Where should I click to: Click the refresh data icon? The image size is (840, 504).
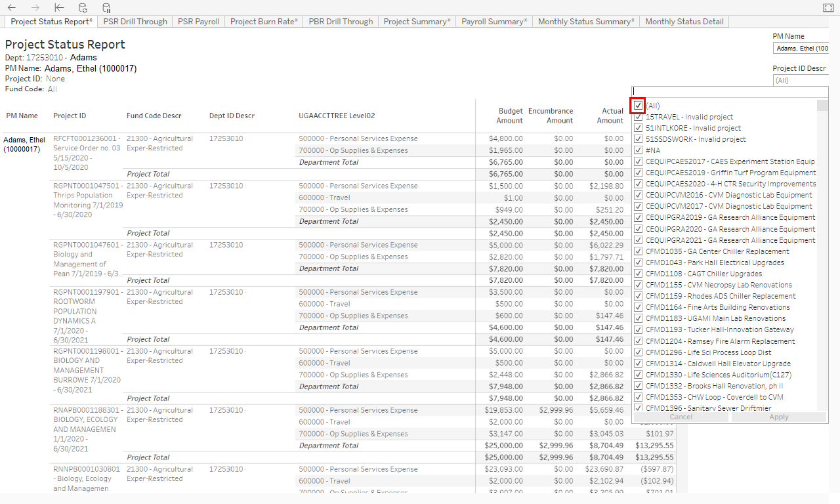click(82, 7)
